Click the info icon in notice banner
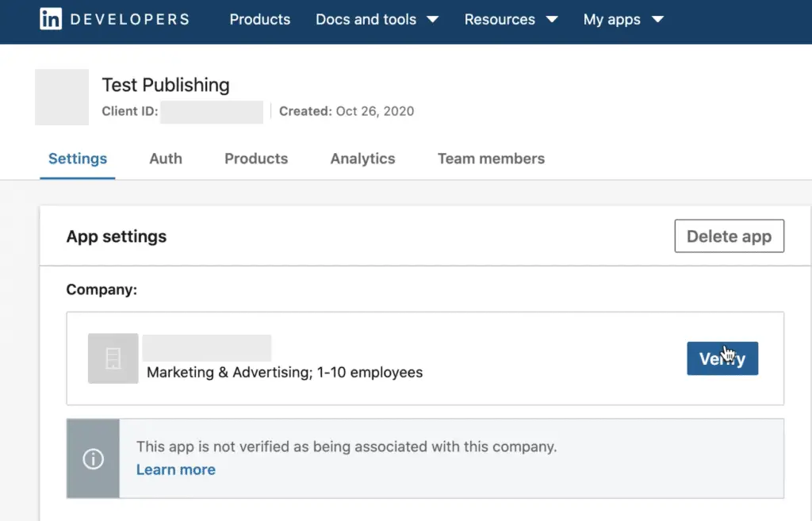The image size is (812, 521). [x=94, y=459]
